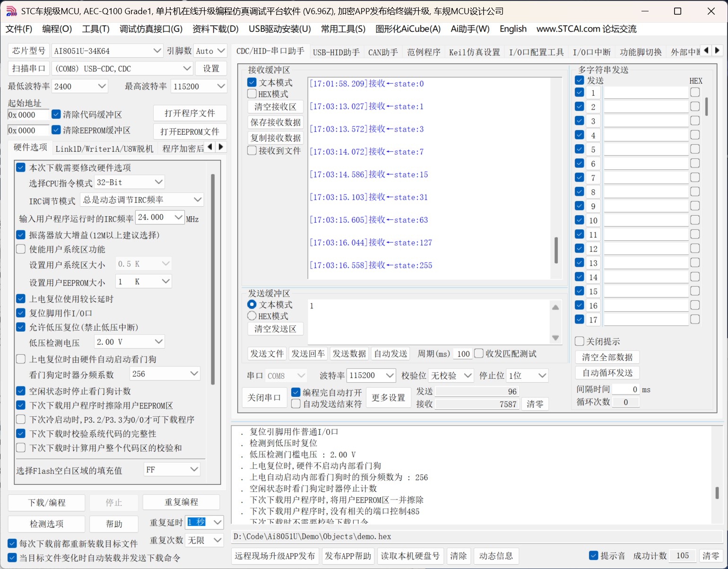Switch to the USB-HID助手 tab

[x=336, y=52]
